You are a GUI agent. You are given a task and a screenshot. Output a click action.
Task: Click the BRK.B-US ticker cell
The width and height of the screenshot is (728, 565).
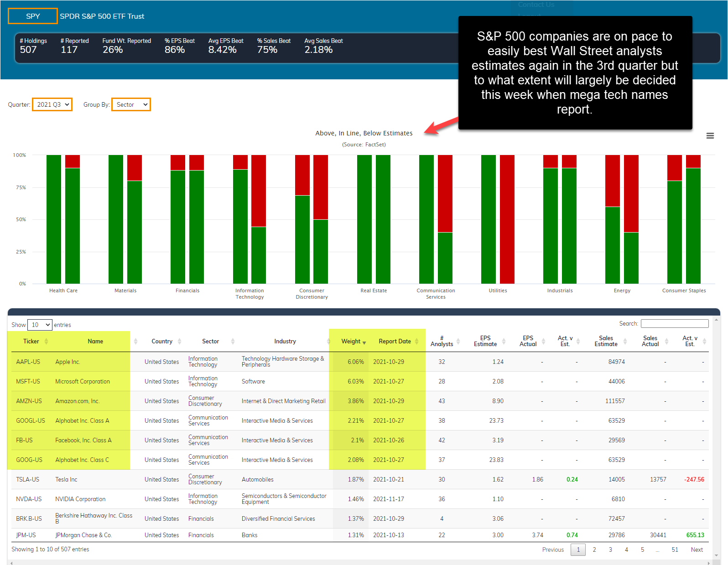pos(29,518)
